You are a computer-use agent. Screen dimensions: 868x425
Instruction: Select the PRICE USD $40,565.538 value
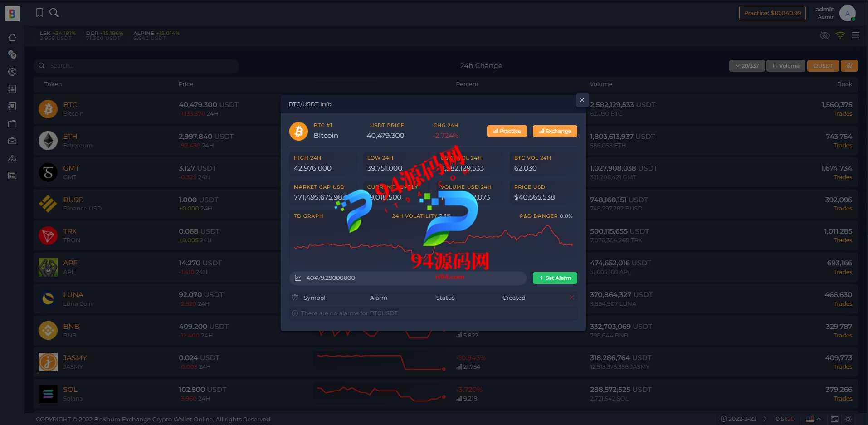tap(534, 197)
